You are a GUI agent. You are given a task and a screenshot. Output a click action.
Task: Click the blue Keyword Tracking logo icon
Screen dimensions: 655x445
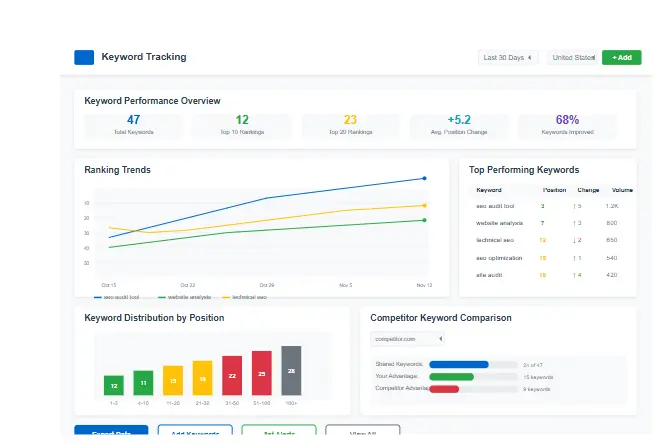(84, 57)
